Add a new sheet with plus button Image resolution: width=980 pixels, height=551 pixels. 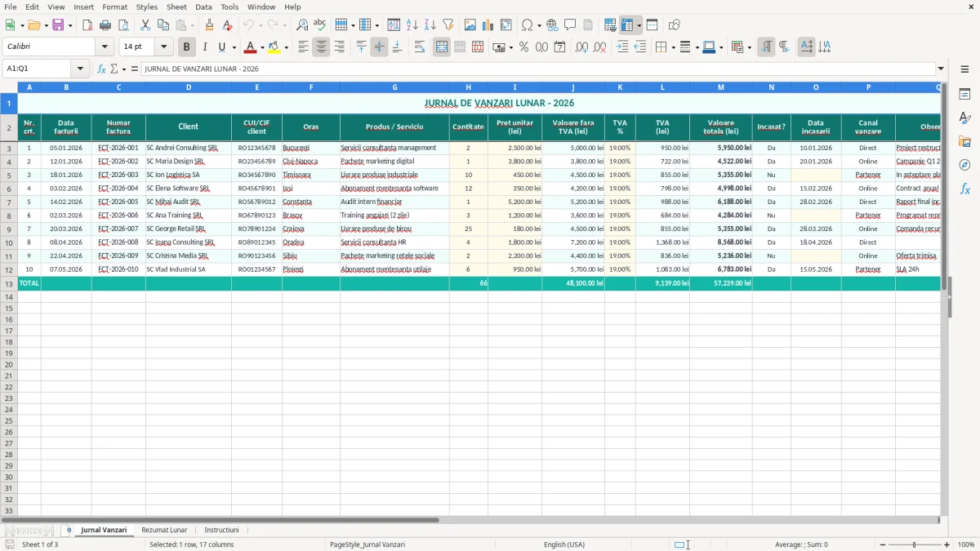pos(69,530)
